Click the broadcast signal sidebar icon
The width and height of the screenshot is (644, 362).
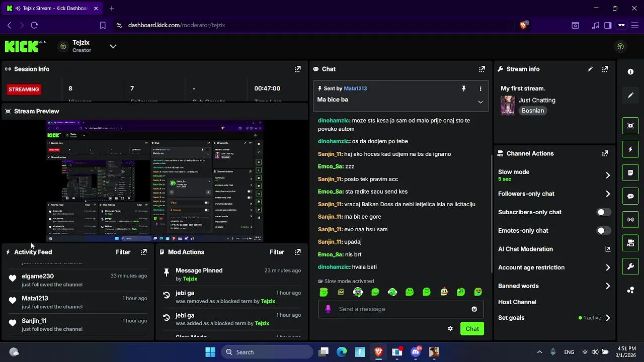click(630, 220)
